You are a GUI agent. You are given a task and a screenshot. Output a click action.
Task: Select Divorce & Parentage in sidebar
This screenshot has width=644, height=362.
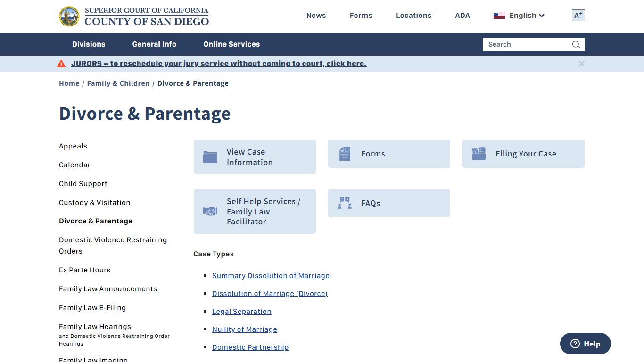tap(96, 221)
